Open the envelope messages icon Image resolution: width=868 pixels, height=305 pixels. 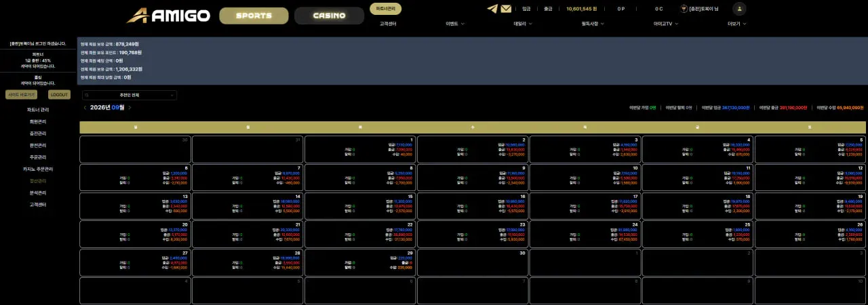506,9
